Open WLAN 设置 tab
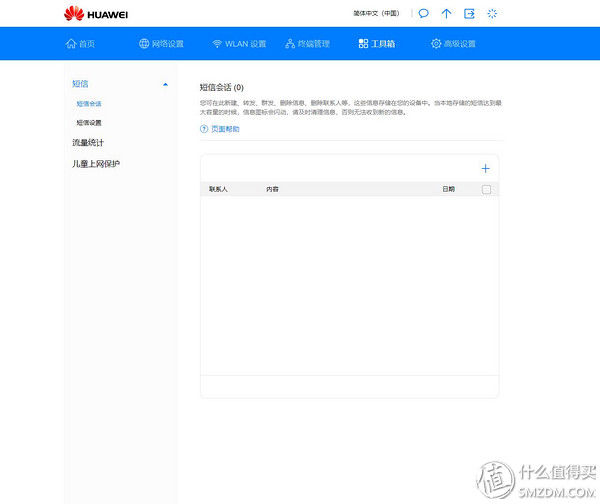 coord(239,44)
